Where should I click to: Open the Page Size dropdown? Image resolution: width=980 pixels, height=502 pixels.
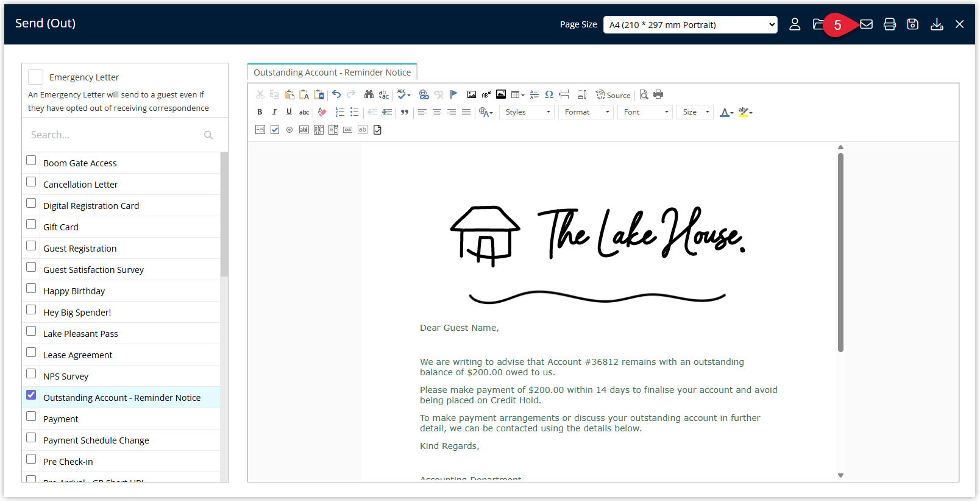point(691,25)
